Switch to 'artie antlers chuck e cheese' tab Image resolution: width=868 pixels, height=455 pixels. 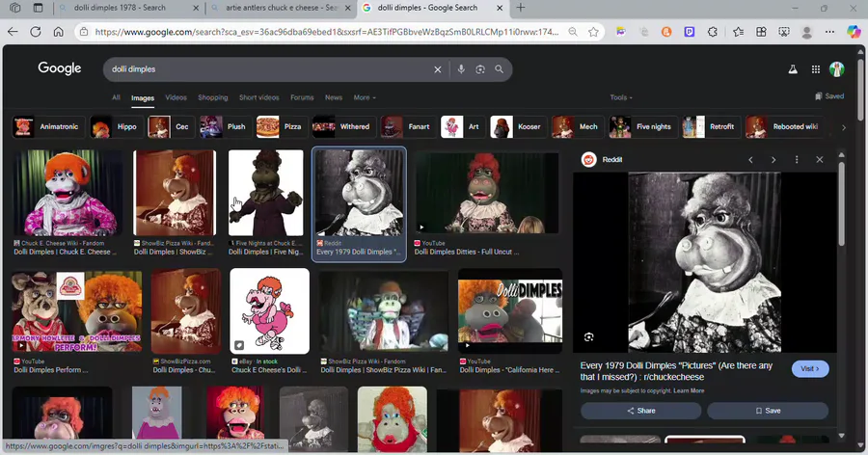click(x=282, y=8)
